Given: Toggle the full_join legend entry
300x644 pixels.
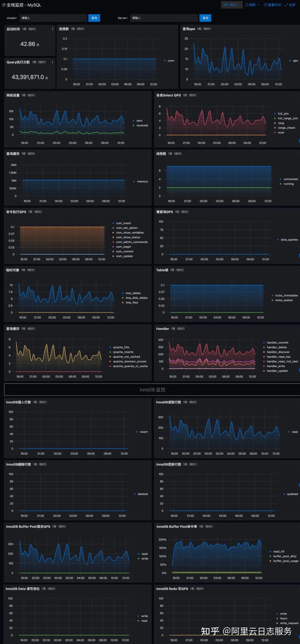Looking at the screenshot, I should coord(282,113).
